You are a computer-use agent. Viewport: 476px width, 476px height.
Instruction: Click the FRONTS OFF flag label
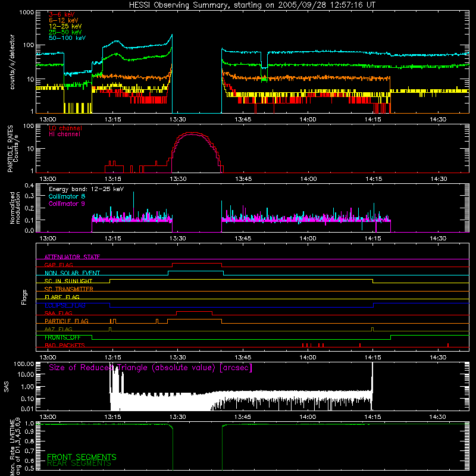[x=62, y=337]
